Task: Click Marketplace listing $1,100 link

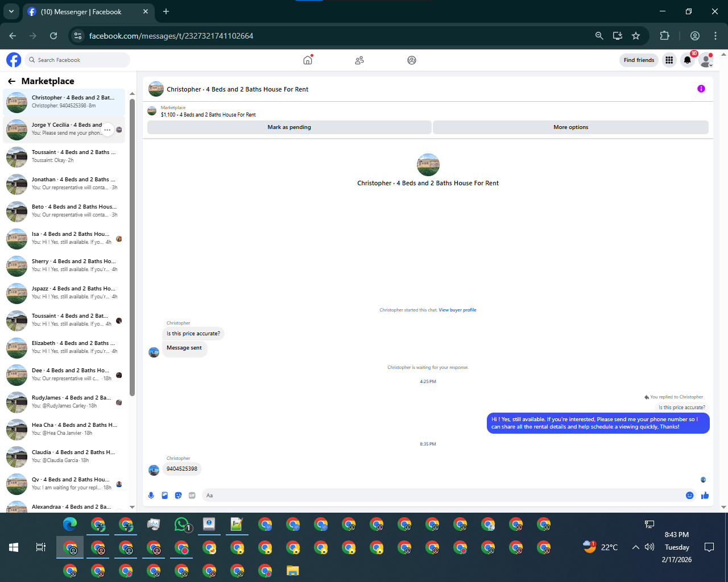Action: pyautogui.click(x=208, y=114)
